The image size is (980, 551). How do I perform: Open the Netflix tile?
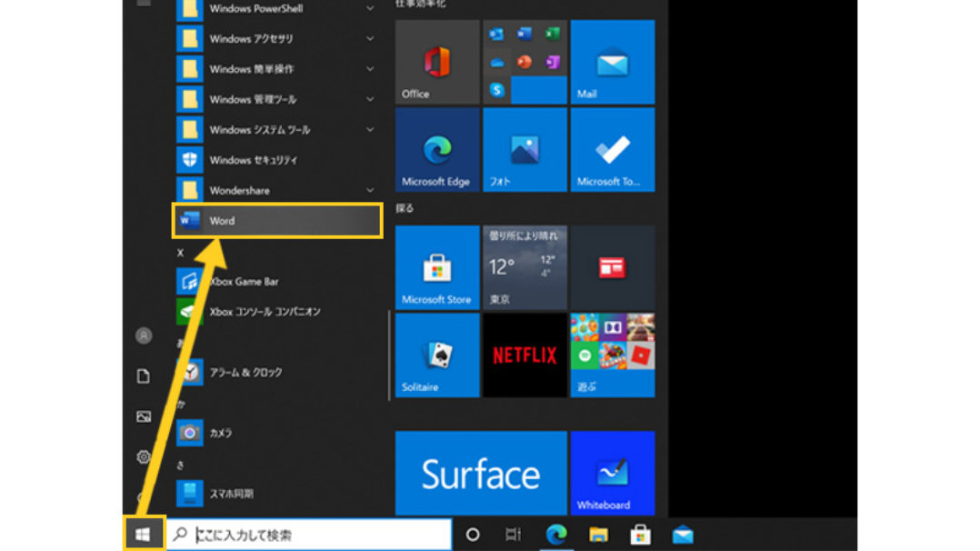point(525,356)
